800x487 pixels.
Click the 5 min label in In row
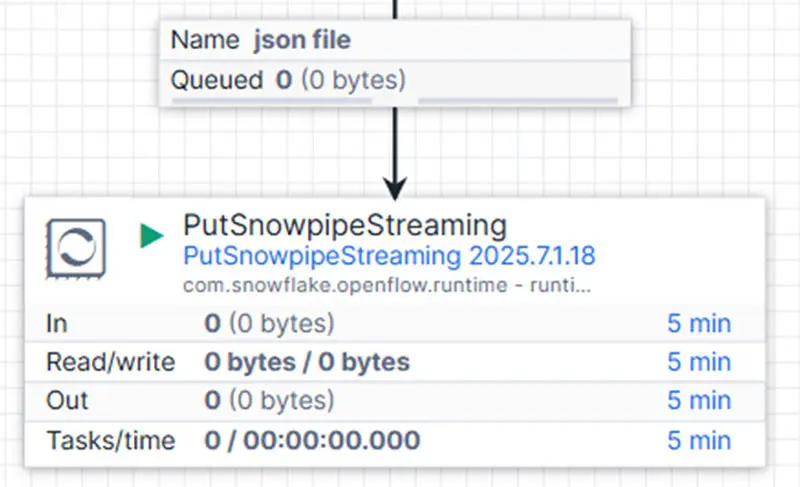tap(699, 323)
